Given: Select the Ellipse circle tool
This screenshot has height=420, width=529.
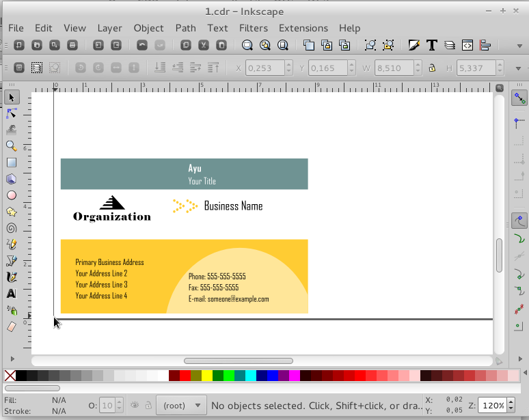Looking at the screenshot, I should pos(12,195).
